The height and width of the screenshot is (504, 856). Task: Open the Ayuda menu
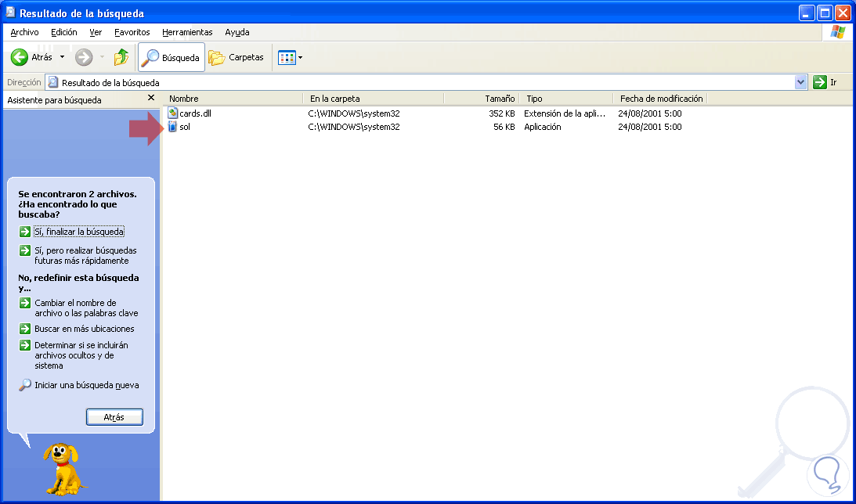[x=237, y=32]
